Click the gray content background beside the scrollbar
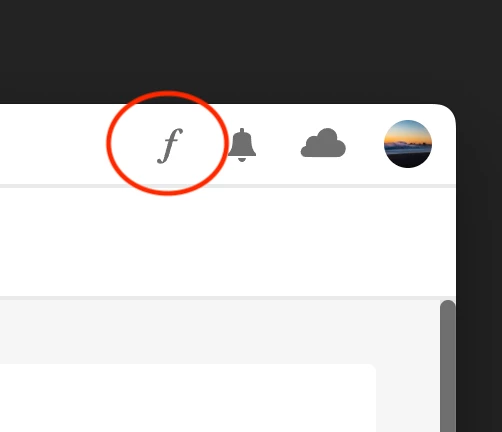The image size is (502, 432). point(408,367)
